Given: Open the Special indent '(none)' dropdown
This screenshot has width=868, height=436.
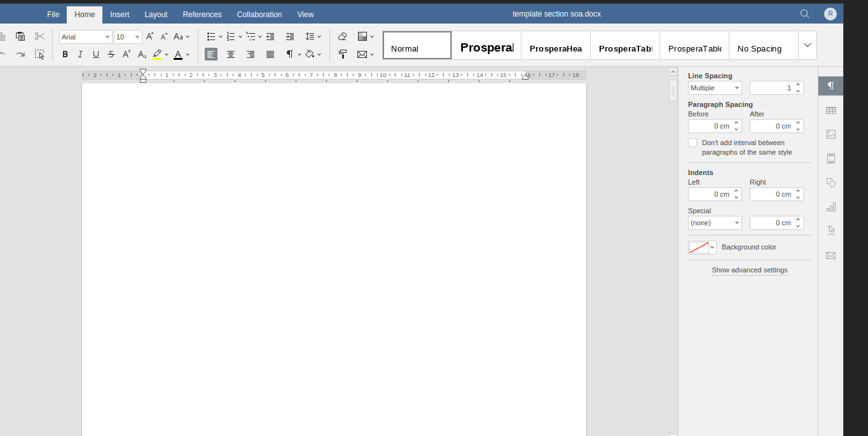Looking at the screenshot, I should pyautogui.click(x=715, y=223).
